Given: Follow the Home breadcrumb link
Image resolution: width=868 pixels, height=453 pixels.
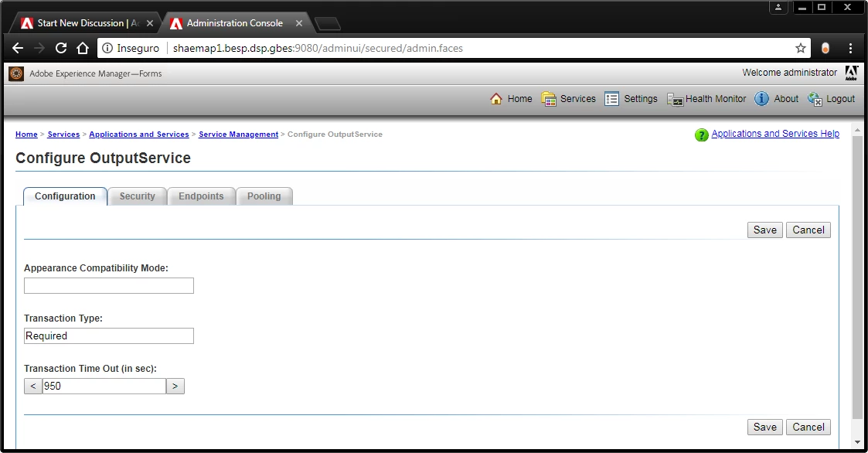Looking at the screenshot, I should [x=26, y=134].
